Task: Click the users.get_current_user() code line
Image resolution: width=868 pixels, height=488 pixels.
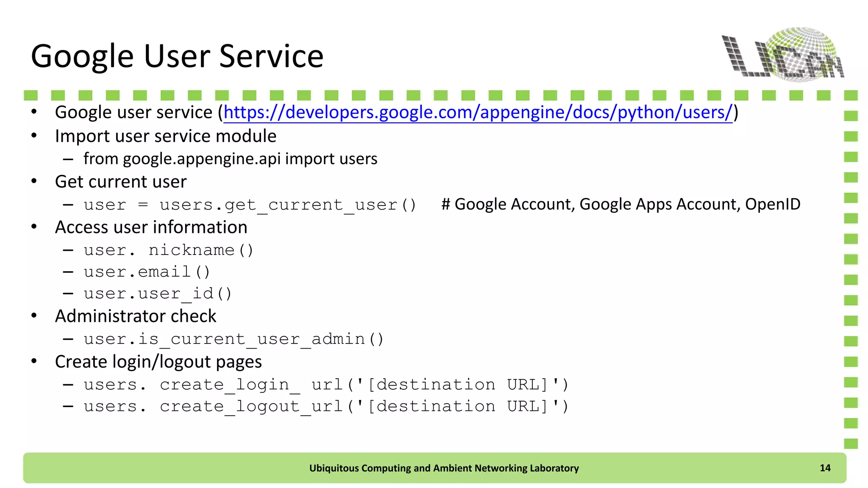Action: click(250, 205)
